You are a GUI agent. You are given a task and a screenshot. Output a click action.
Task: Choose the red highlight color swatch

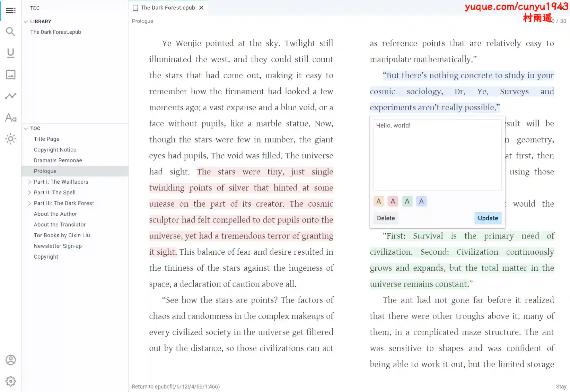pyautogui.click(x=393, y=201)
